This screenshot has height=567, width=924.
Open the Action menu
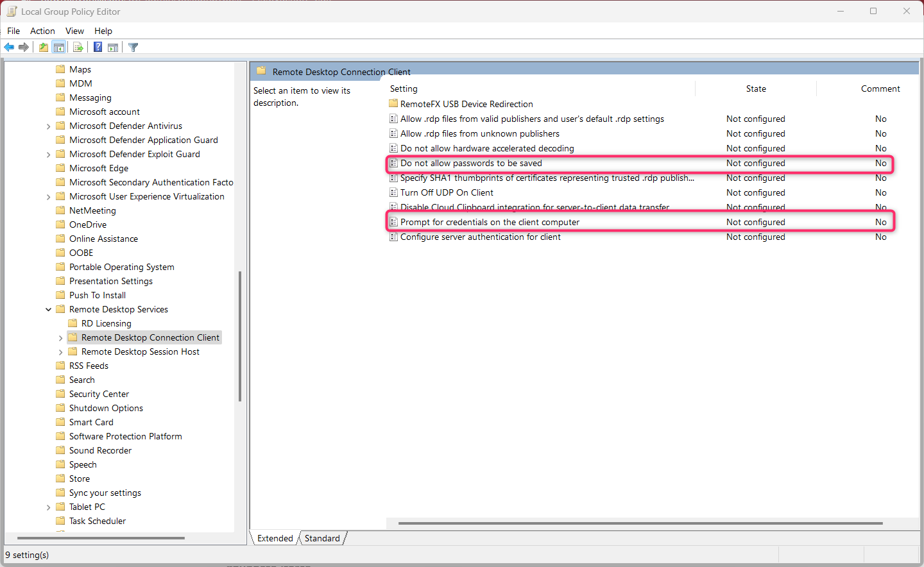[x=42, y=31]
